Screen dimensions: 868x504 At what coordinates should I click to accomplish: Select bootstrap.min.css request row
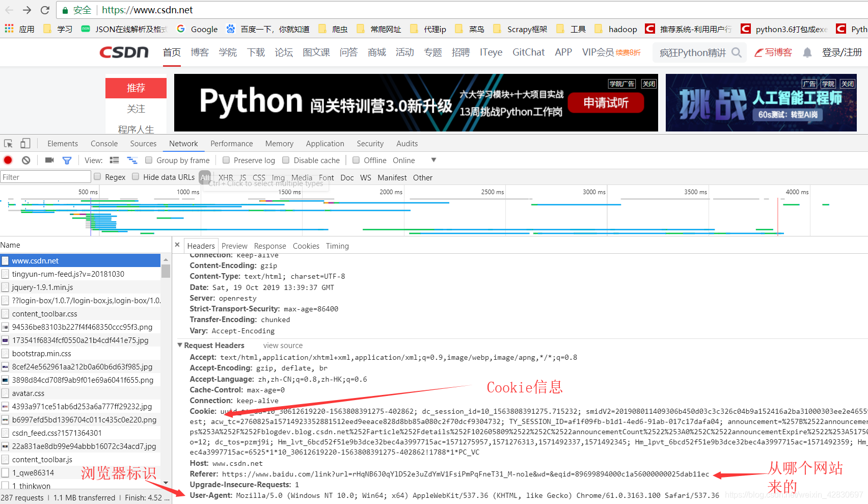(x=80, y=353)
